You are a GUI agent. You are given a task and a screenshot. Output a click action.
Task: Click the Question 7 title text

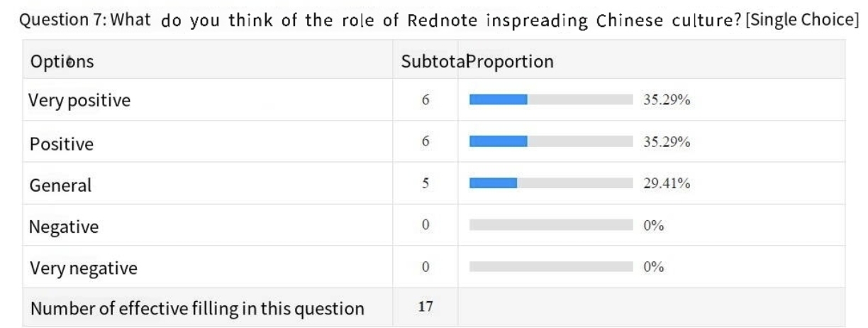434,19
